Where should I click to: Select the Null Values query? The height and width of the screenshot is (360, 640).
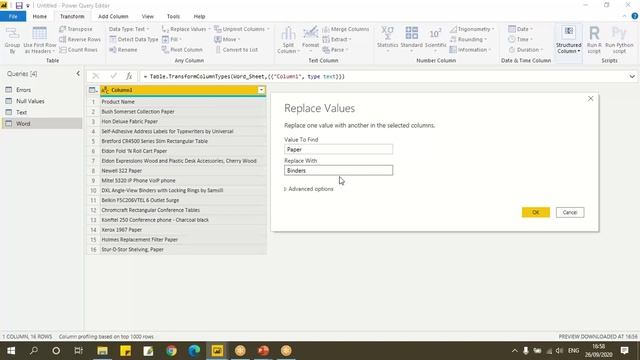[42, 101]
